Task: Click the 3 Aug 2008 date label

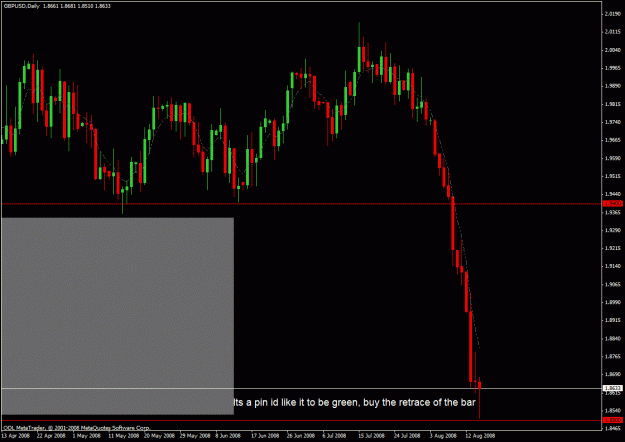Action: (443, 436)
